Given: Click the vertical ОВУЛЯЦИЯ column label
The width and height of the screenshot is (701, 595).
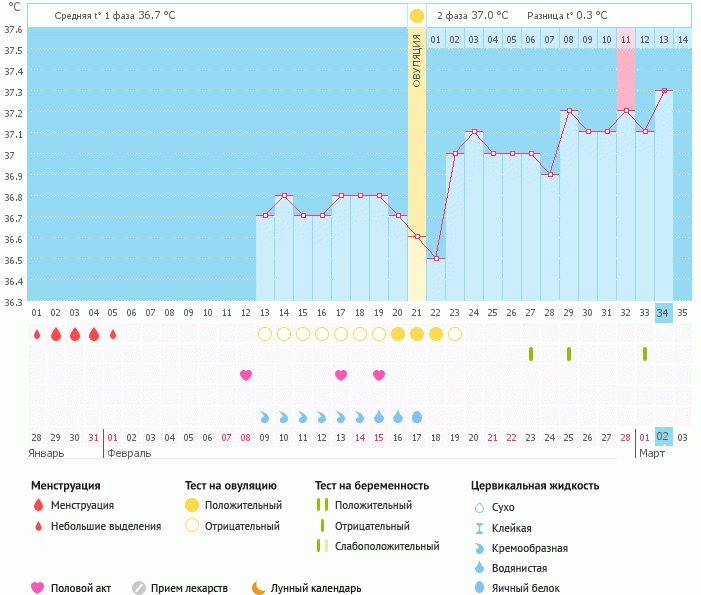Looking at the screenshot, I should [416, 62].
